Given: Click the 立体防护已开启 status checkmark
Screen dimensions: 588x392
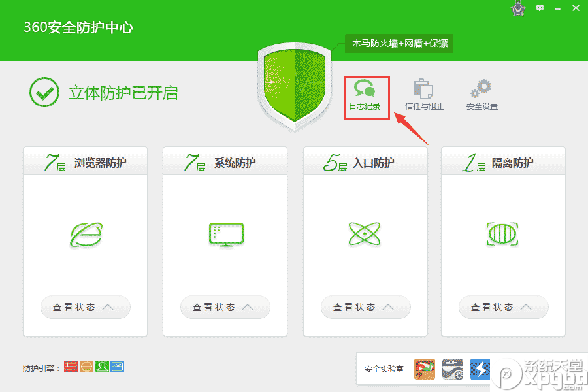Looking at the screenshot, I should coord(43,93).
